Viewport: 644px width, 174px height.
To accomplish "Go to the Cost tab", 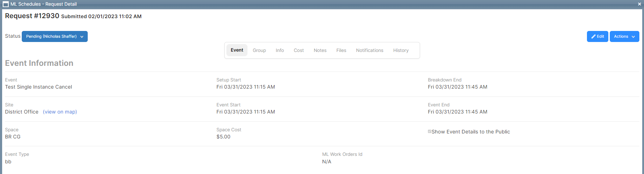I will [x=299, y=51].
